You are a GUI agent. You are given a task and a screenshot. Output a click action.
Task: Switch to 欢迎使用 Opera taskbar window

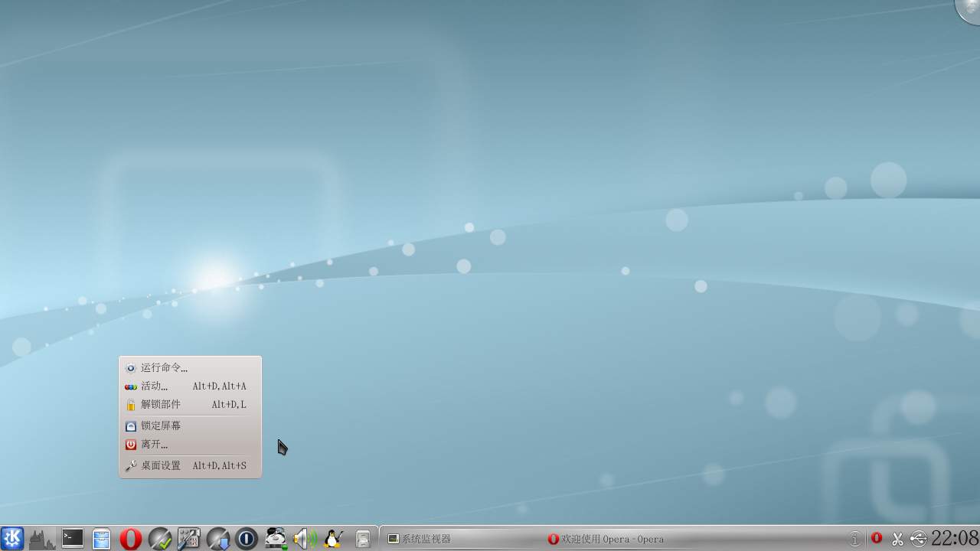pos(619,539)
